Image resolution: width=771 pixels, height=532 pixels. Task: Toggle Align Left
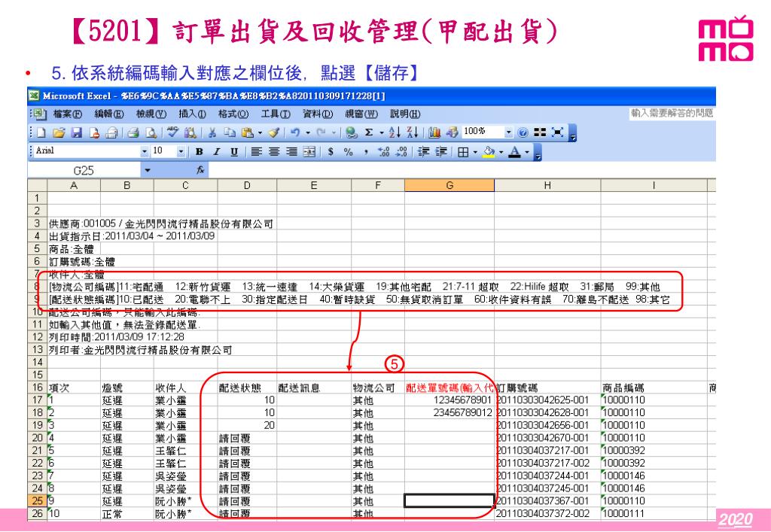[256, 152]
